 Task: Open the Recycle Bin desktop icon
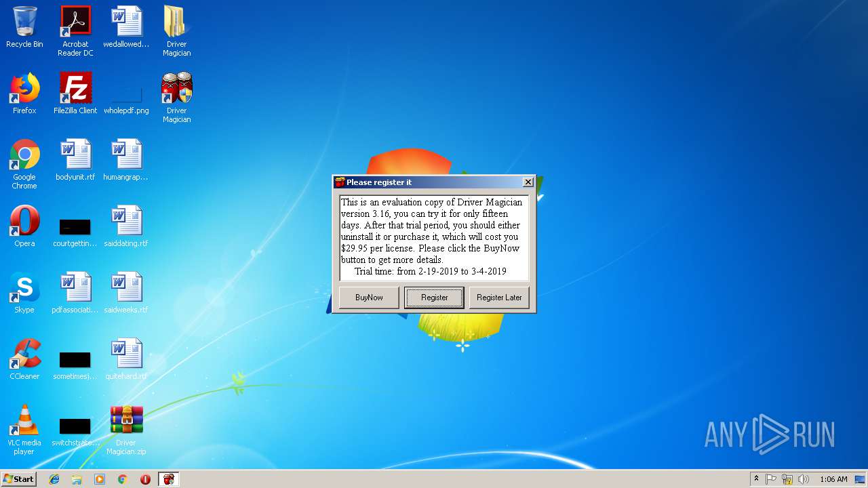24,27
